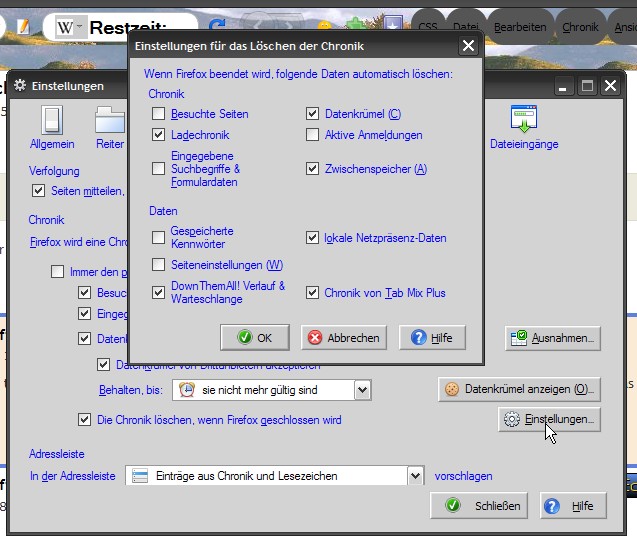Toggle the Aktive Anmeldungen checkbox
Screen dimensions: 637x547
click(x=313, y=135)
